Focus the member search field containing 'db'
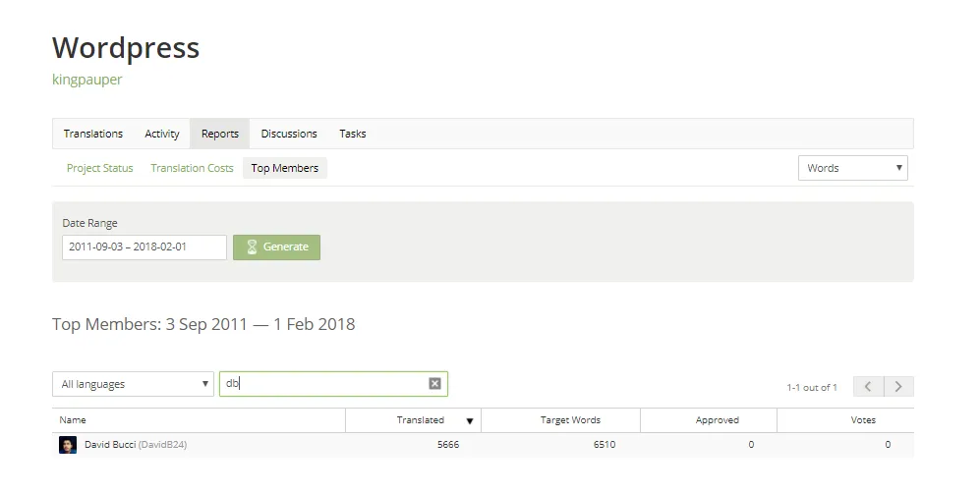Image resolution: width=980 pixels, height=493 pixels. pyautogui.click(x=333, y=383)
